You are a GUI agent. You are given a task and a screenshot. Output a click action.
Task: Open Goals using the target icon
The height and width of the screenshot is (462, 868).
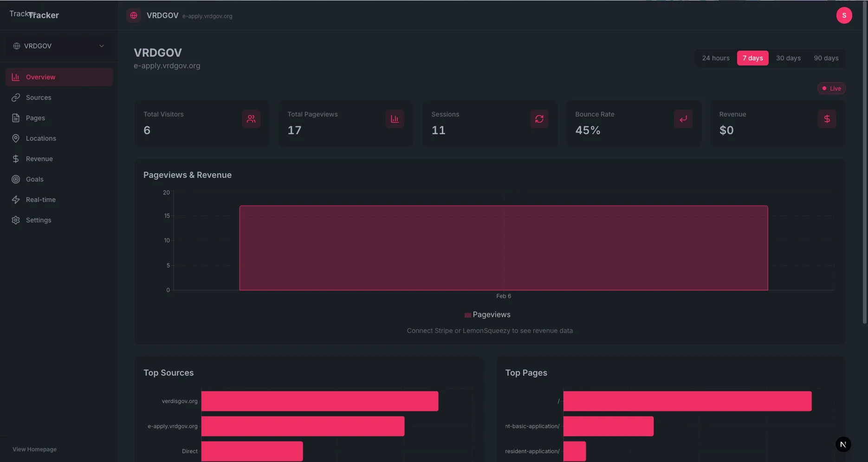tap(16, 179)
